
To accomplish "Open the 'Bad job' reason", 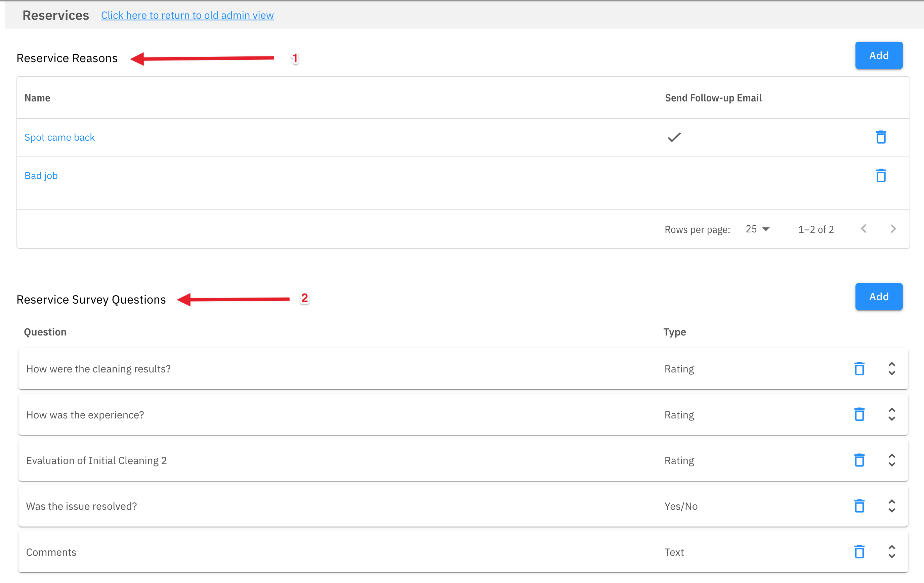I will pos(41,176).
